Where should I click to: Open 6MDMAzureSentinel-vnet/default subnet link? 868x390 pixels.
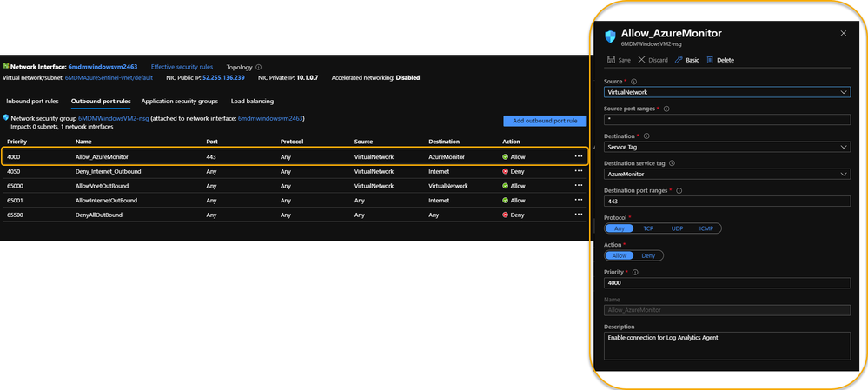coord(109,78)
